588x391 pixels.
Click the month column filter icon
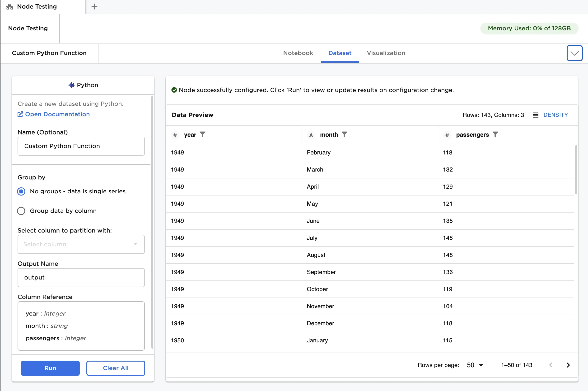coord(344,135)
